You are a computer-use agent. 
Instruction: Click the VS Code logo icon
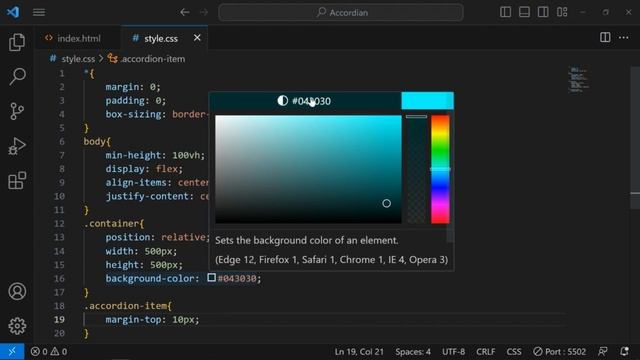pos(13,12)
